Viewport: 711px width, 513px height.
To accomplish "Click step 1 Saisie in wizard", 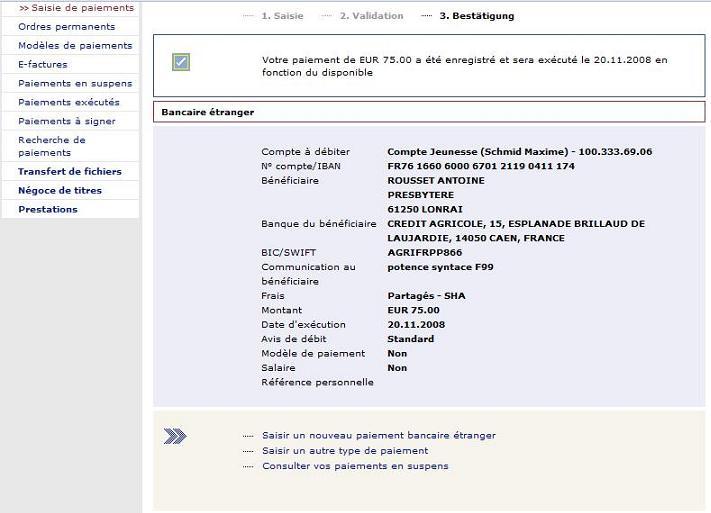I will pos(281,16).
